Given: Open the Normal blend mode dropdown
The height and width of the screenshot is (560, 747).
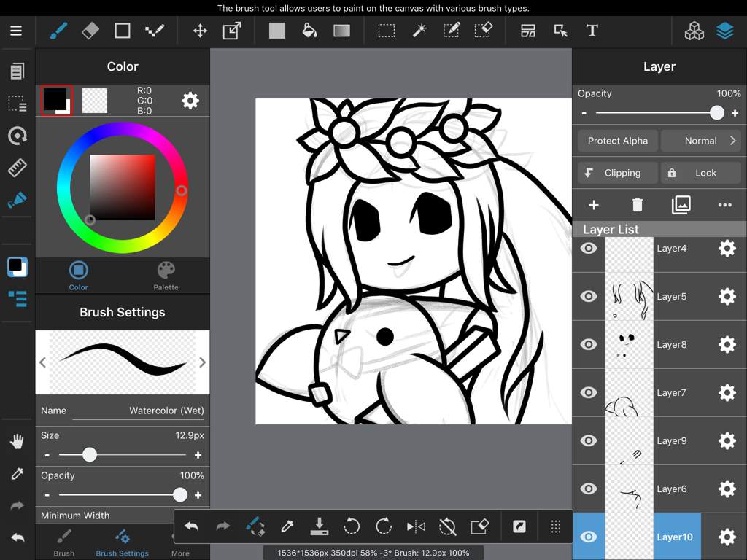Looking at the screenshot, I should [701, 141].
